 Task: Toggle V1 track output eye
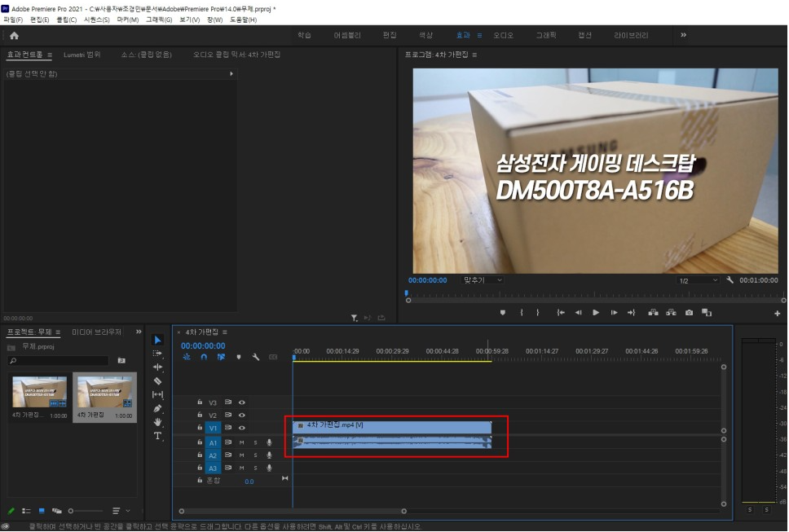[241, 428]
